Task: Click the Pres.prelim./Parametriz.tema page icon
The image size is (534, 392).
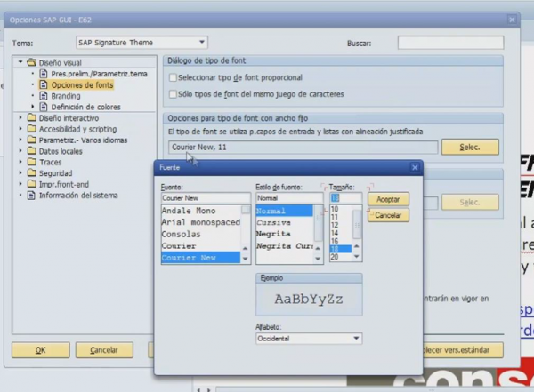Action: (x=44, y=74)
